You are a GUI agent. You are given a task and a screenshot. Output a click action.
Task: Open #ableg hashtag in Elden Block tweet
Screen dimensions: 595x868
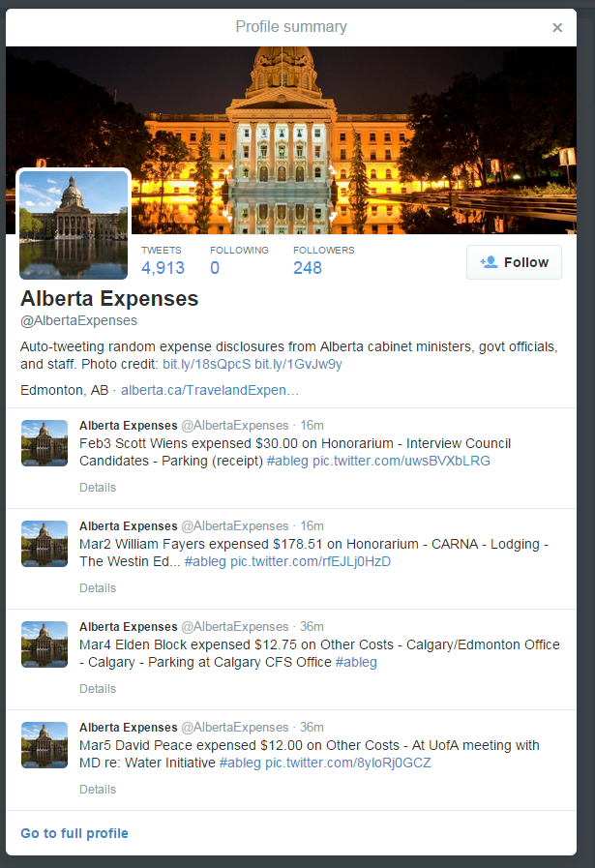click(356, 663)
